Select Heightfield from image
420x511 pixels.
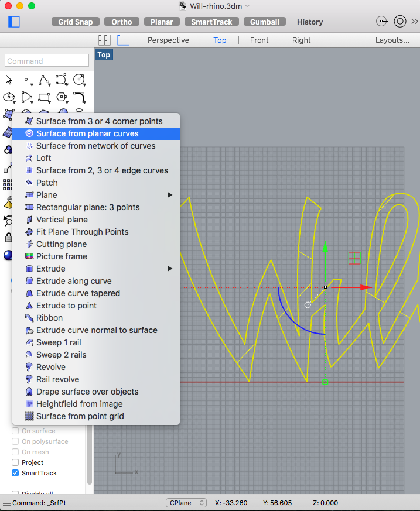(x=96, y=404)
